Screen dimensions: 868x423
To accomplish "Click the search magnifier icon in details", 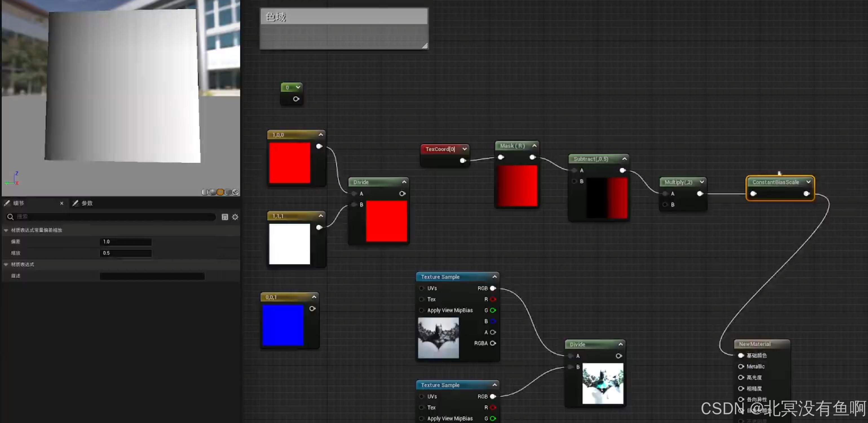I will click(10, 217).
